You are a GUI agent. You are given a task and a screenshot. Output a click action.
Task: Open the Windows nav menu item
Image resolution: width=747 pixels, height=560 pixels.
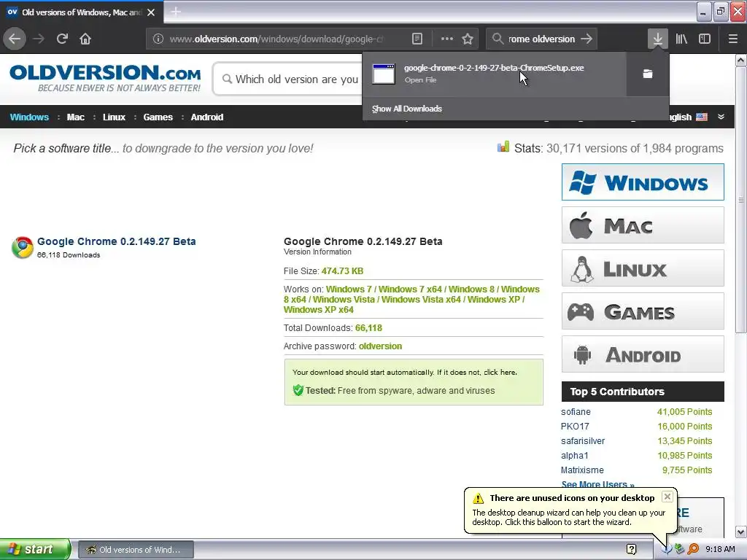pos(29,117)
